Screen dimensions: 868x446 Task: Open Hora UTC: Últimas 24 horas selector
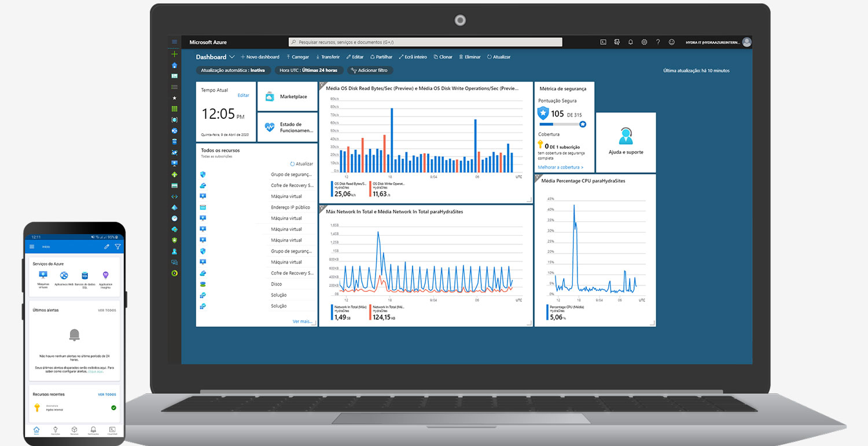[308, 70]
